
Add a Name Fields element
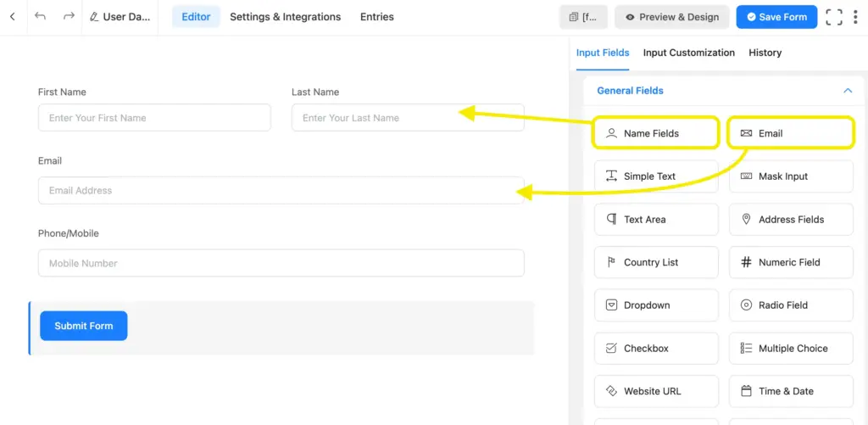tap(656, 133)
